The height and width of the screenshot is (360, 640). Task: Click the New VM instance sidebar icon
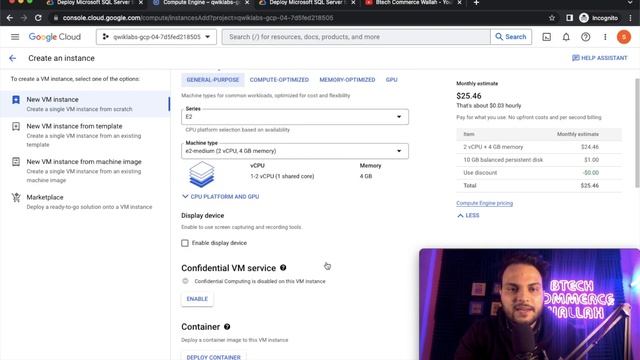(x=16, y=100)
